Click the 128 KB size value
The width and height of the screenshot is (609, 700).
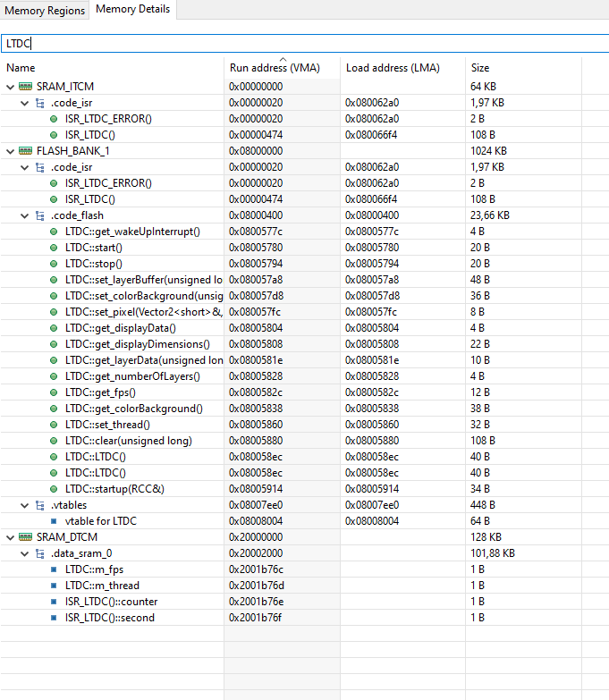pos(486,537)
